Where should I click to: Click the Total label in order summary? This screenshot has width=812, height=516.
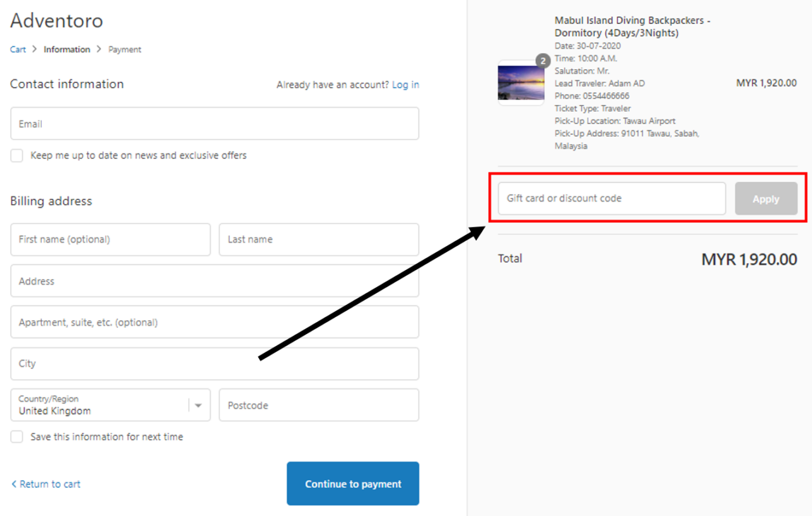coord(510,259)
